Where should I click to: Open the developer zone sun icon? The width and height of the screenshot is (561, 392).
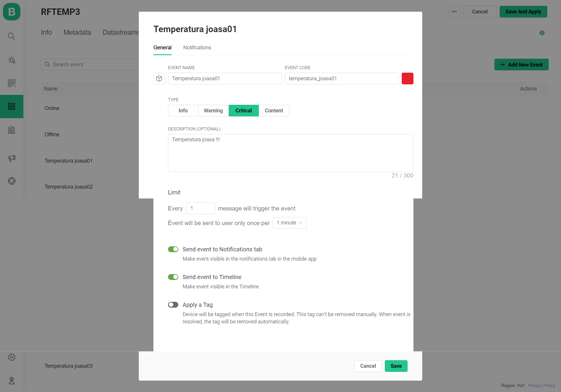pos(11,60)
